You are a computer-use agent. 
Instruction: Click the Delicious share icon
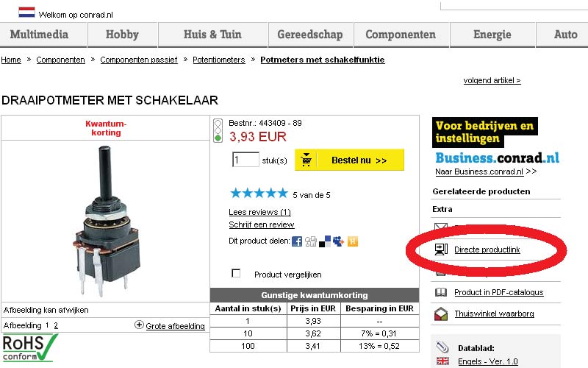tap(324, 241)
